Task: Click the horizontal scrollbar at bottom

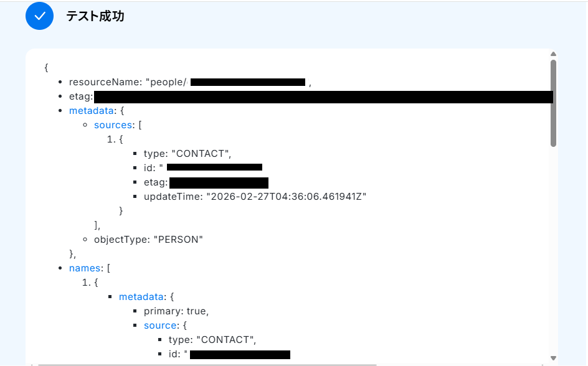Action: [x=206, y=364]
